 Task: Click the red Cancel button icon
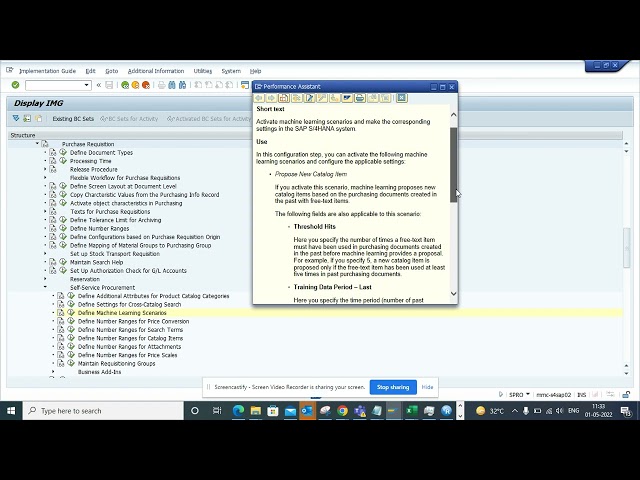click(145, 85)
